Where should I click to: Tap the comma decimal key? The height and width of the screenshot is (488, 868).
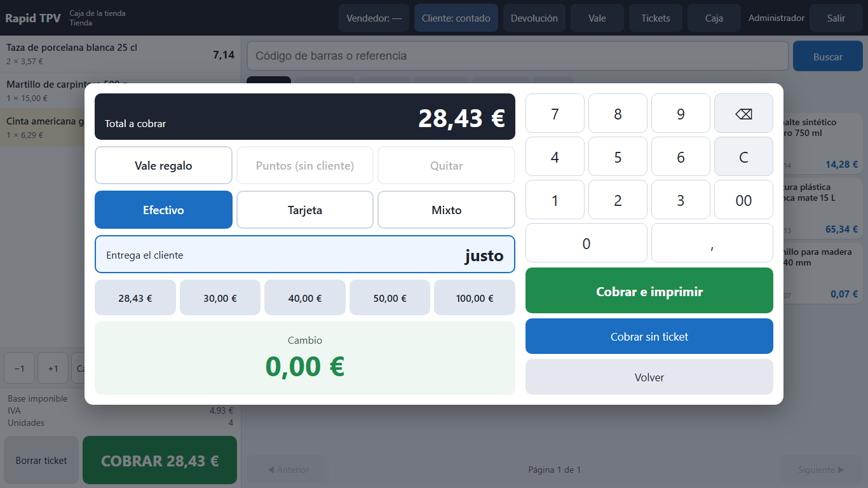tap(712, 243)
